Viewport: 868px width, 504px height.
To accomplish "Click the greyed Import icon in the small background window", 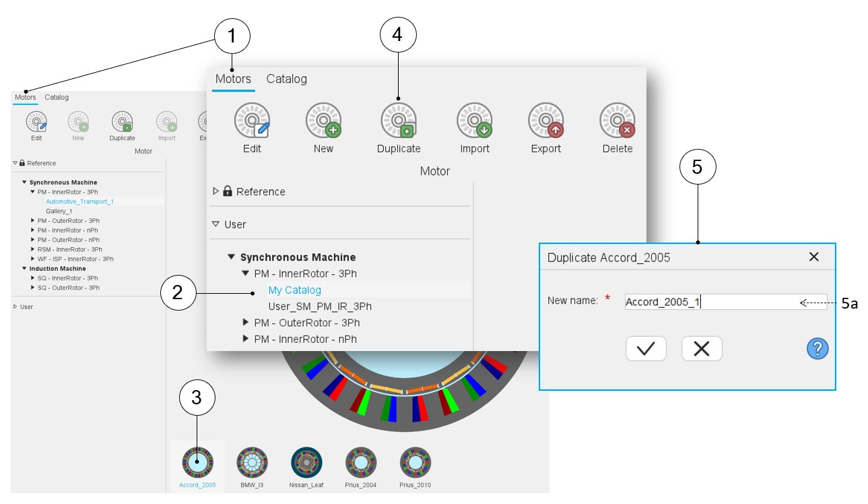I will (166, 122).
